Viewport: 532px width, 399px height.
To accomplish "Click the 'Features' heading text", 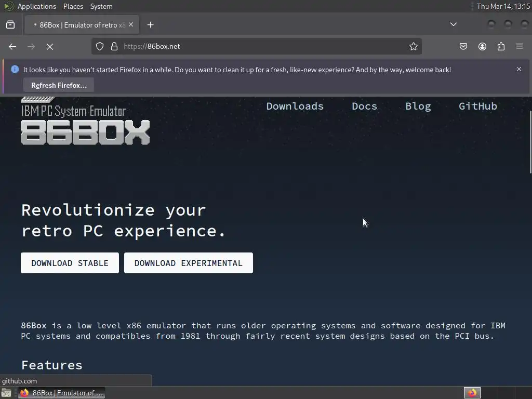I will click(x=51, y=365).
